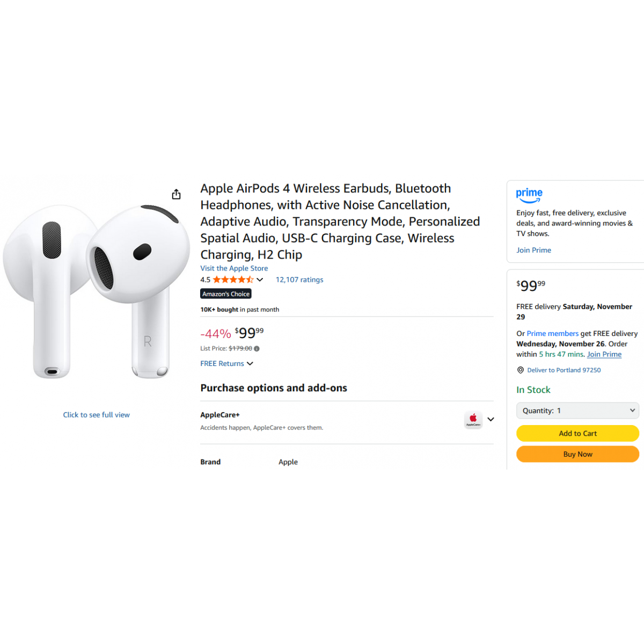
Task: Click Deliver to Portland 97250 link
Action: coord(564,370)
